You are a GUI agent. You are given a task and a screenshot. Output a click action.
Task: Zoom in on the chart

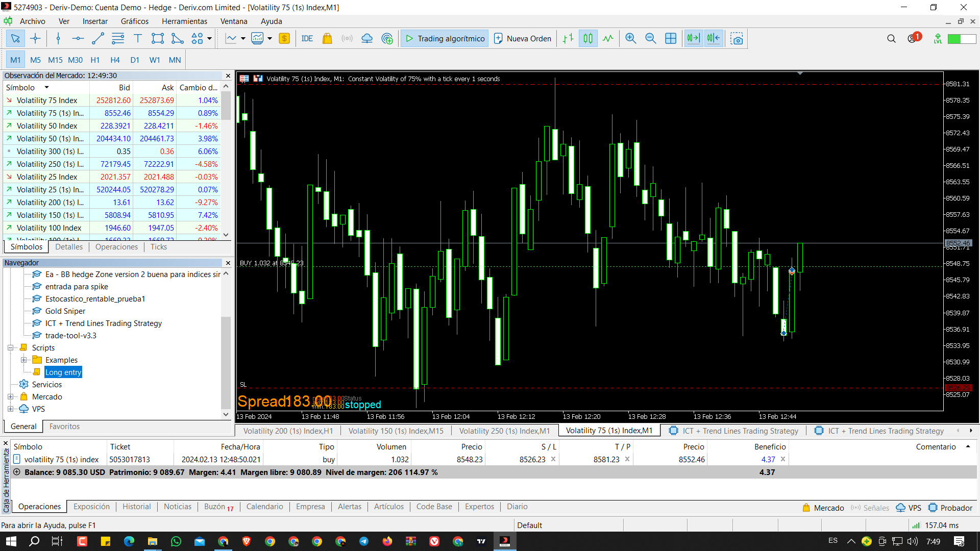[631, 39]
